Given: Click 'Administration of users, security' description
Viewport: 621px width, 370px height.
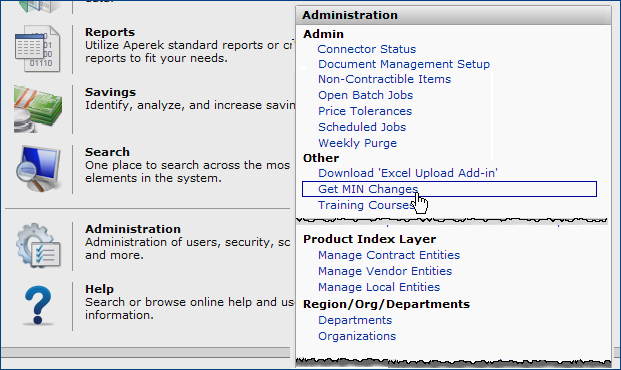Looking at the screenshot, I should tap(187, 248).
